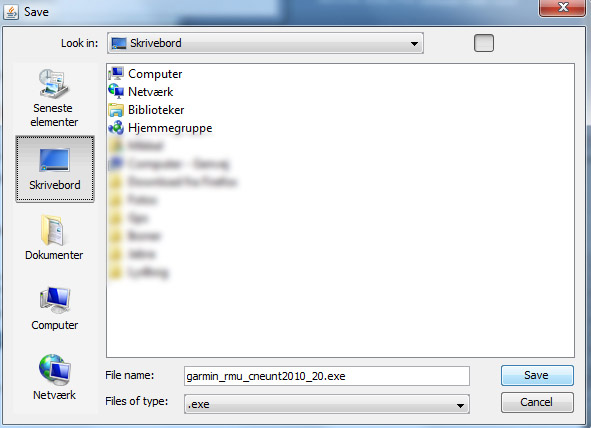Expand the Look in Skrivebord dropdown
Viewport: 591px width, 428px height.
tap(265, 43)
